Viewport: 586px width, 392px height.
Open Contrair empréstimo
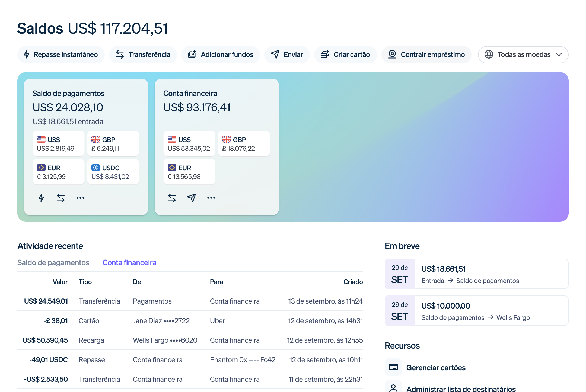pos(426,54)
